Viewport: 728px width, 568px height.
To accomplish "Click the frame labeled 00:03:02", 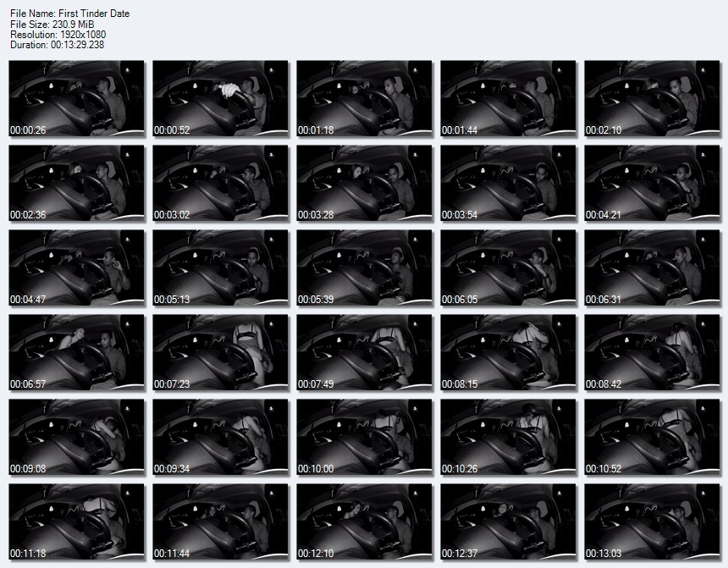I will 221,183.
